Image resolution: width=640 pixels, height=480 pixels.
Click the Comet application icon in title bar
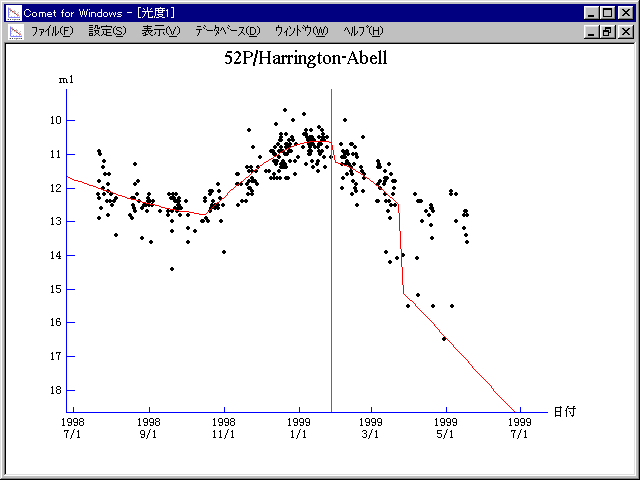[13, 13]
